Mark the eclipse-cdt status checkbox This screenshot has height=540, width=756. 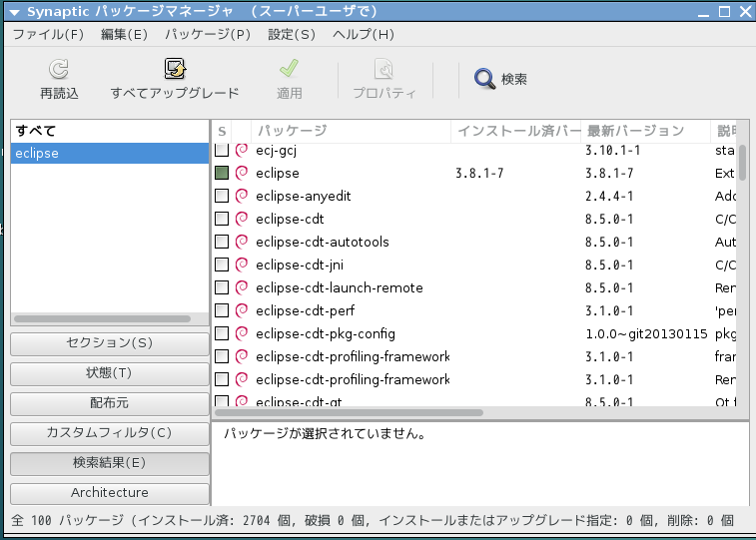pyautogui.click(x=222, y=219)
